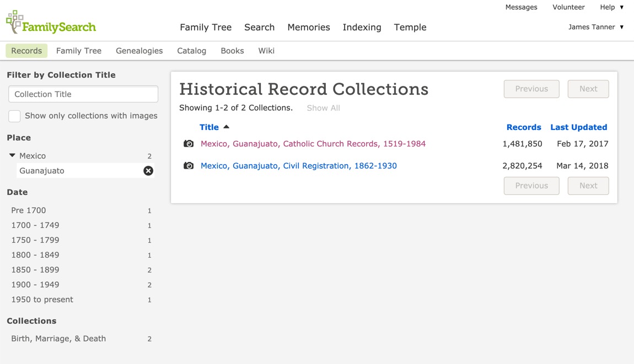Open the Volunteer link
The height and width of the screenshot is (364, 634).
coord(568,7)
